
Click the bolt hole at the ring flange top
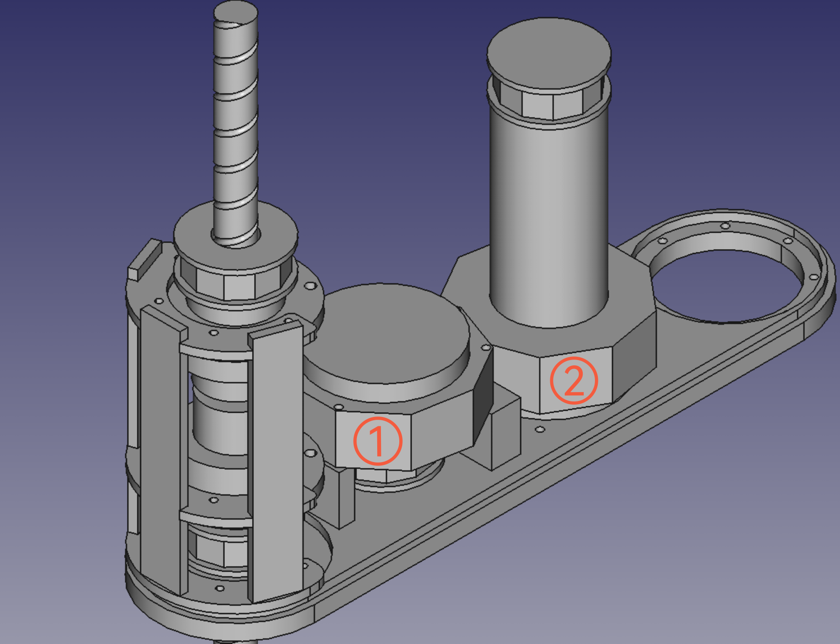pos(725,226)
